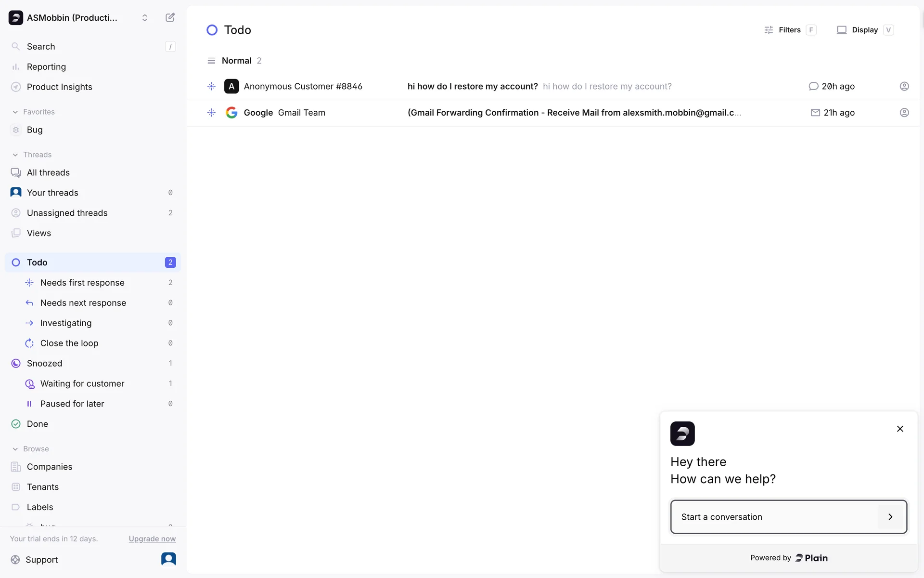
Task: Open the restore my account thread
Action: (x=472, y=86)
